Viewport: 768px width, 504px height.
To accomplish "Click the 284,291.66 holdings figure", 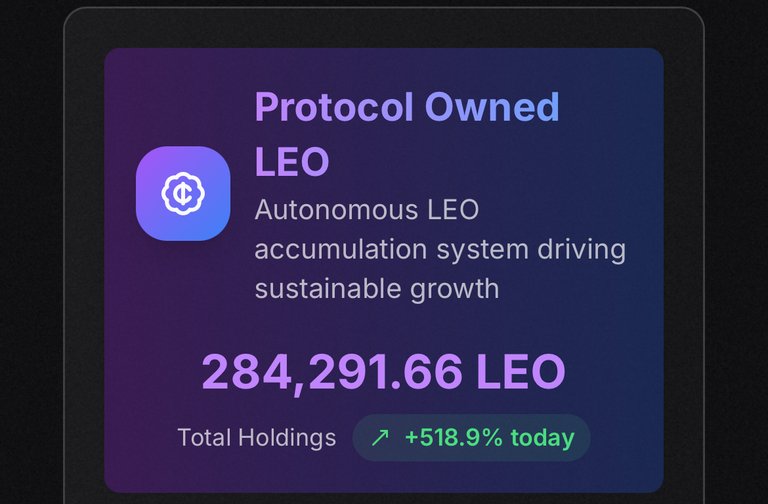I will click(332, 372).
